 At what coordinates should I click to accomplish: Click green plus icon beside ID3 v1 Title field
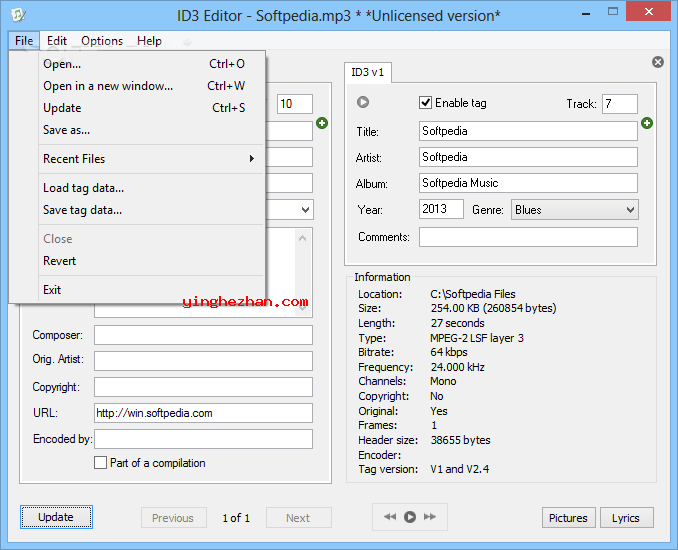(x=647, y=123)
